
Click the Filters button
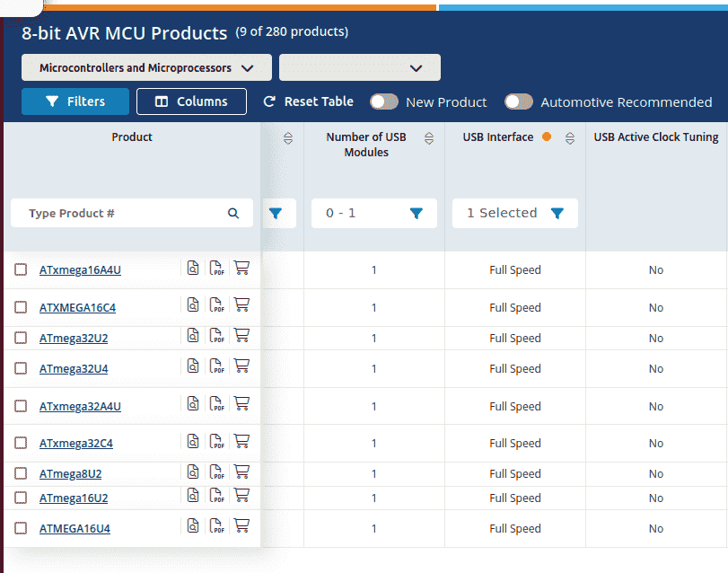pyautogui.click(x=75, y=101)
